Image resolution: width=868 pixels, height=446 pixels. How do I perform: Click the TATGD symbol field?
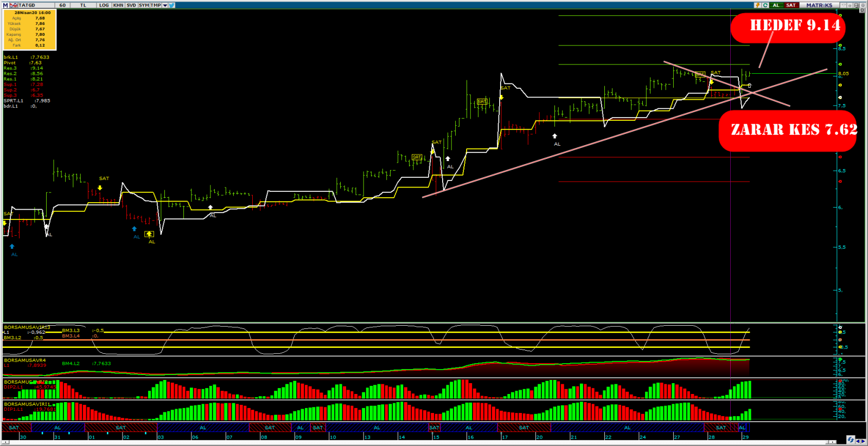click(27, 5)
